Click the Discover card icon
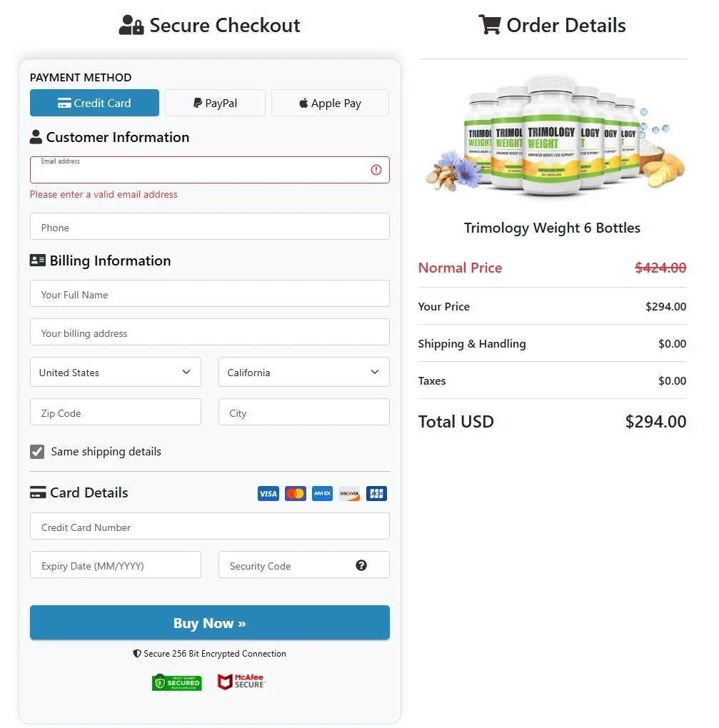 [x=349, y=493]
